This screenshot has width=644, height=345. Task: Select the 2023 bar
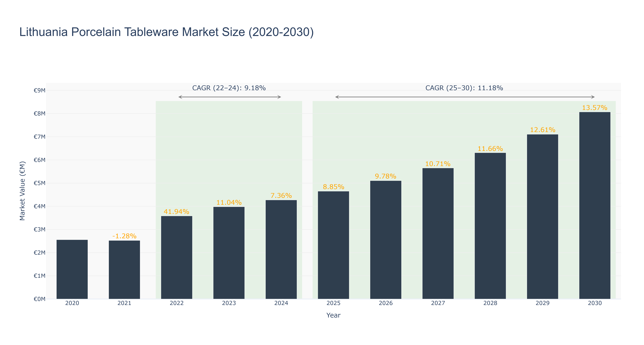[229, 253]
